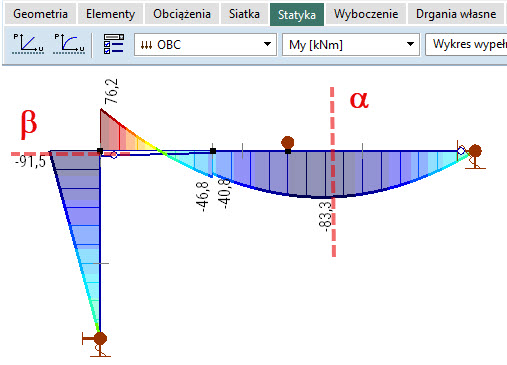Click the black node at the frame corner
The width and height of the screenshot is (507, 365).
(x=100, y=151)
